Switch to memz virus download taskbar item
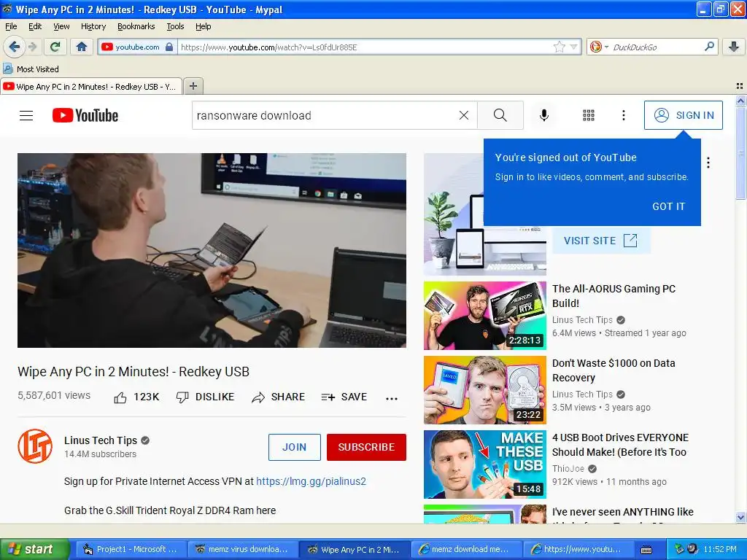The height and width of the screenshot is (560, 747). 243,549
